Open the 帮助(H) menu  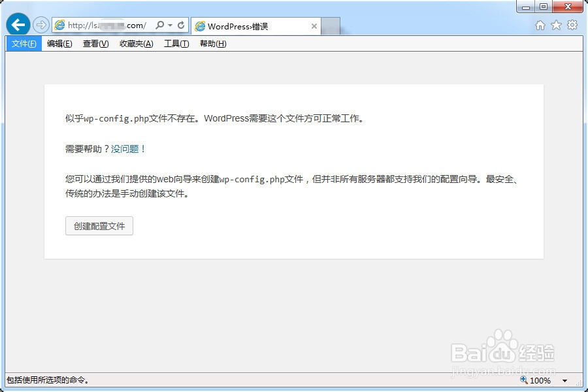point(213,44)
